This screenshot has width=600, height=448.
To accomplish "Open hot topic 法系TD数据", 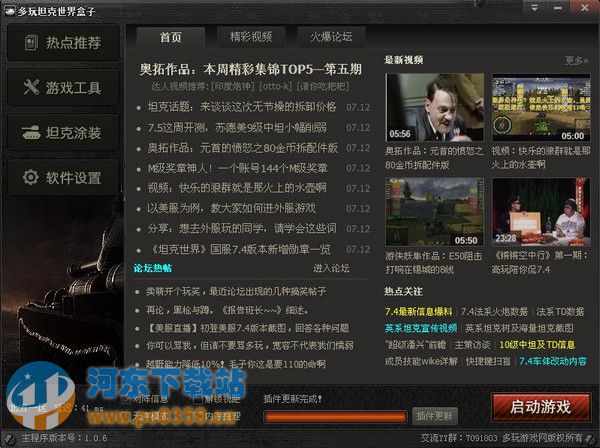I will pos(560,312).
